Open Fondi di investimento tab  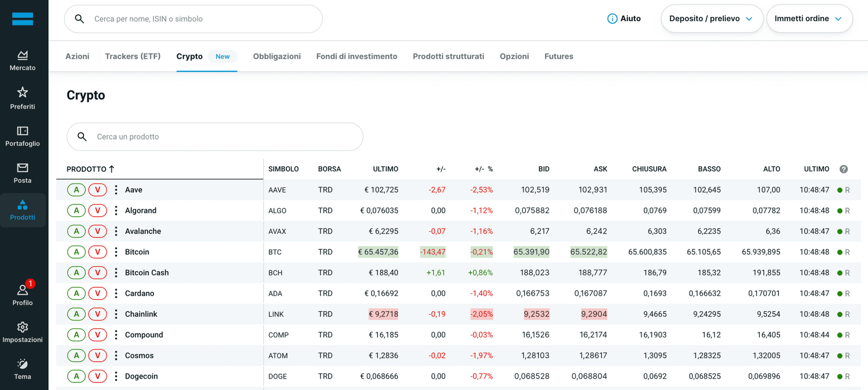(356, 56)
